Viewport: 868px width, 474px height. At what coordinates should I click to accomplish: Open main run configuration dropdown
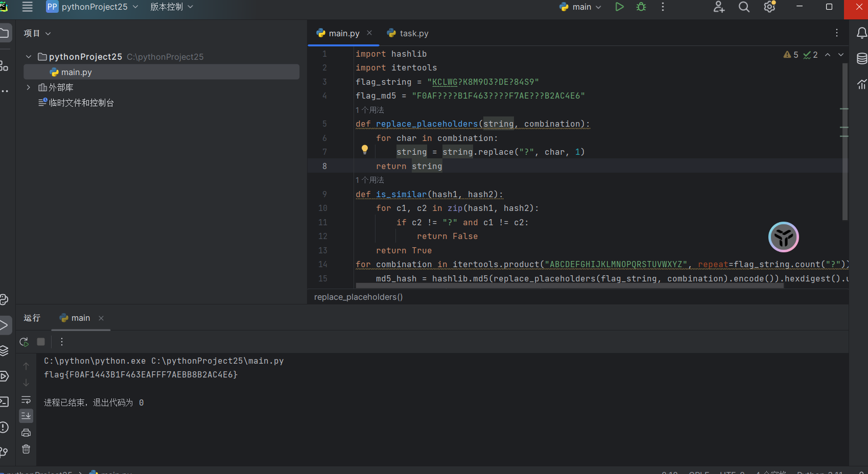coord(581,7)
